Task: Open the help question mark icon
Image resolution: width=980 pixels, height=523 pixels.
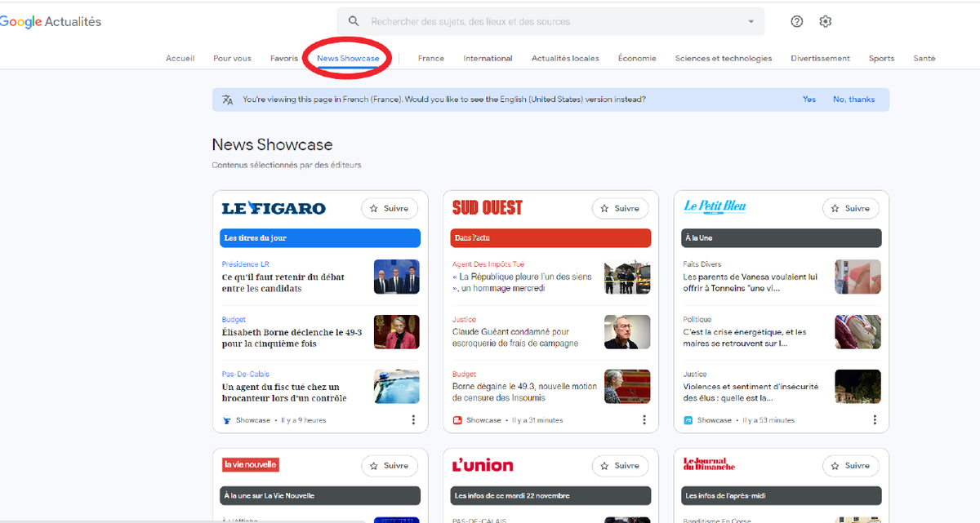Action: pyautogui.click(x=797, y=22)
